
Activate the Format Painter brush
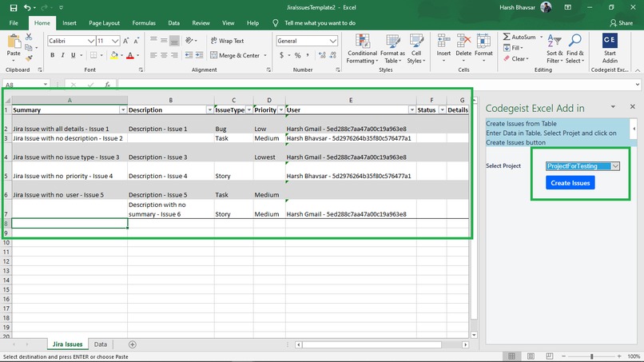click(29, 58)
